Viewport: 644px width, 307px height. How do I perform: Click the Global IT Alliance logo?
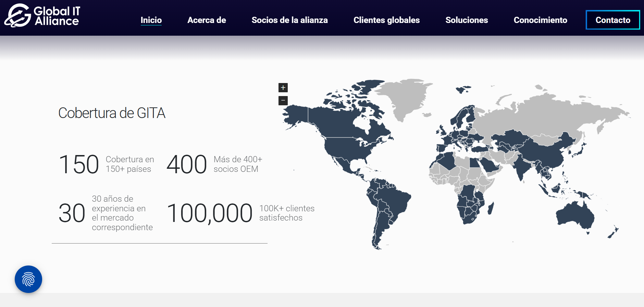coord(42,16)
